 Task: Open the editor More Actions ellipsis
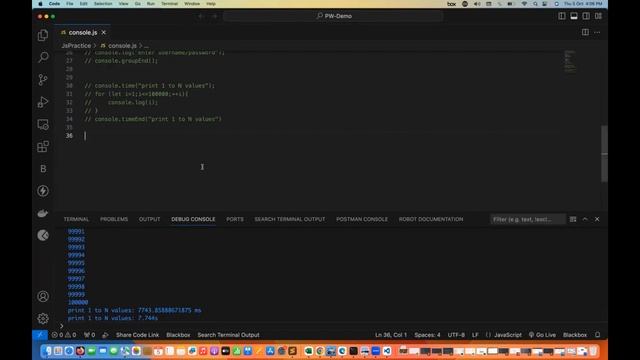pyautogui.click(x=597, y=32)
